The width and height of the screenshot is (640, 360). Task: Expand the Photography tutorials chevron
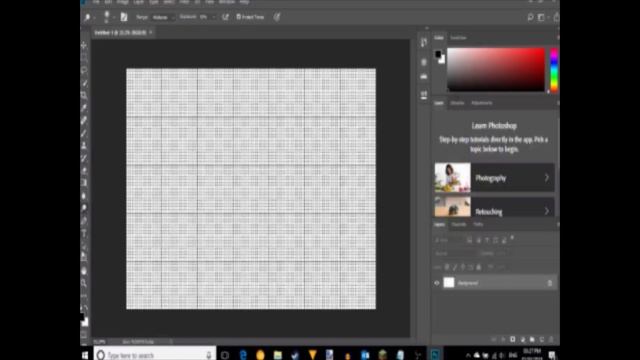click(x=547, y=178)
